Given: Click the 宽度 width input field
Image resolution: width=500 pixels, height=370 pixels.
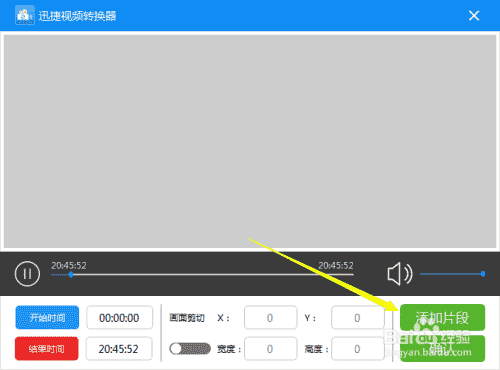Looking at the screenshot, I should 270,349.
